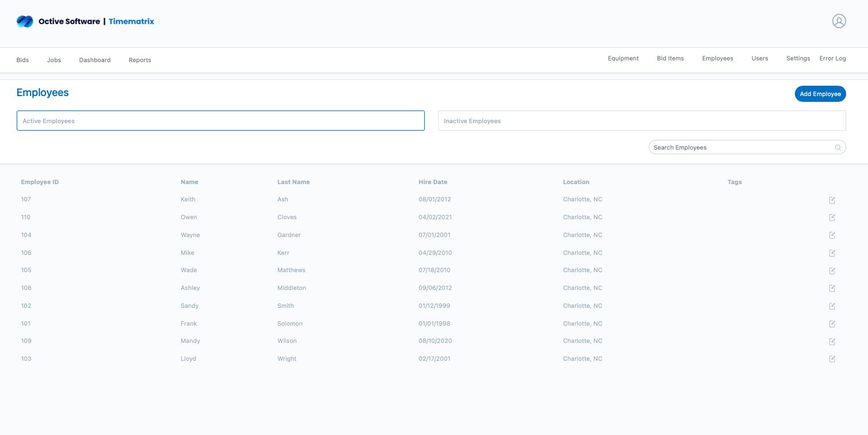Switch to Inactive Employees tab
The height and width of the screenshot is (435, 868).
click(x=641, y=121)
